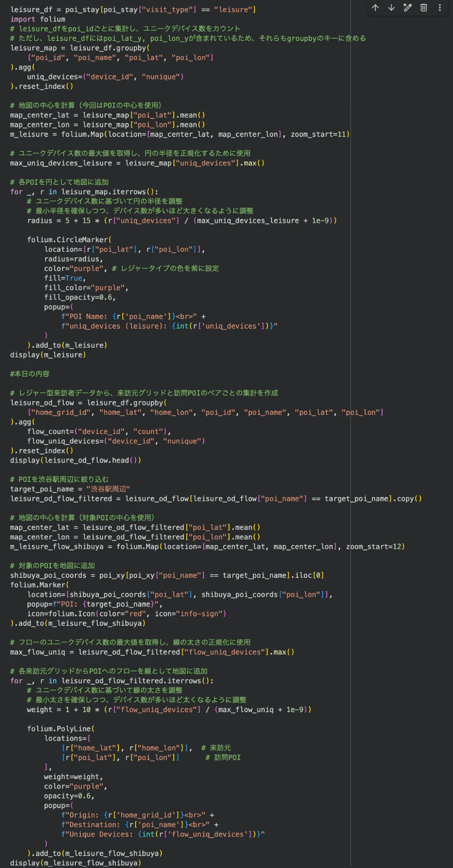Click the 'icon=folium.Icon(color="red"' line
453x868 pixels.
(x=127, y=614)
